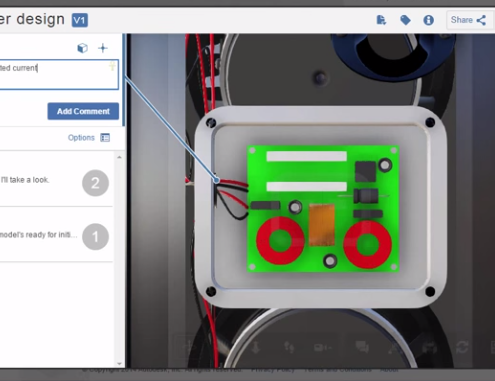Click the refresh arrows icon in viewer toolbar
The height and width of the screenshot is (381, 495).
tap(462, 347)
